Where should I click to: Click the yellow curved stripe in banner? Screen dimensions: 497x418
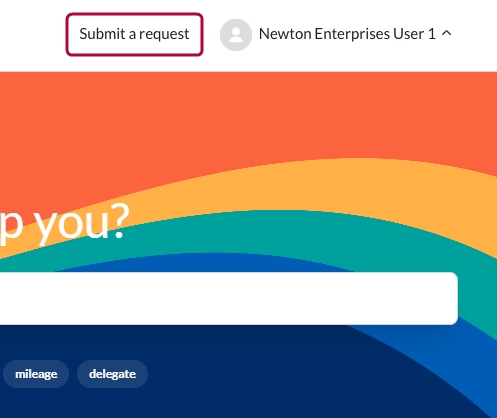tap(367, 187)
